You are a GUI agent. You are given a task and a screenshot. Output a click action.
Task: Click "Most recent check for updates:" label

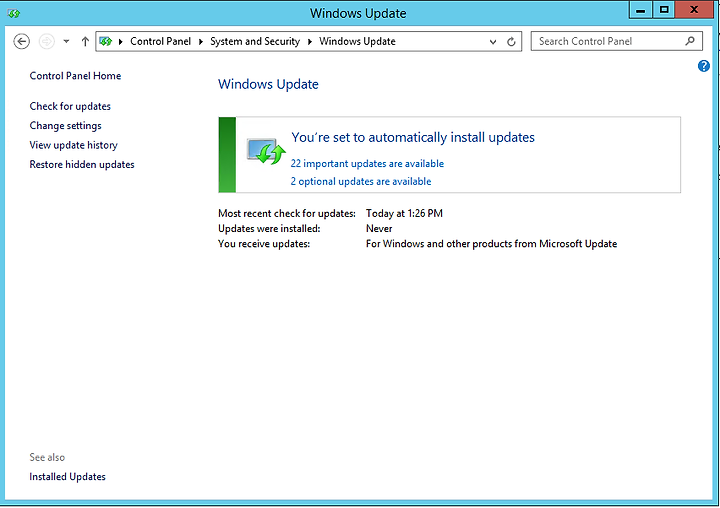click(287, 214)
